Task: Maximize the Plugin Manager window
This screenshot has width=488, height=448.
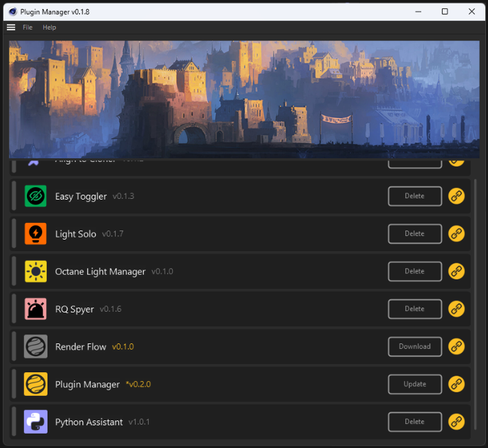Action: (x=445, y=12)
